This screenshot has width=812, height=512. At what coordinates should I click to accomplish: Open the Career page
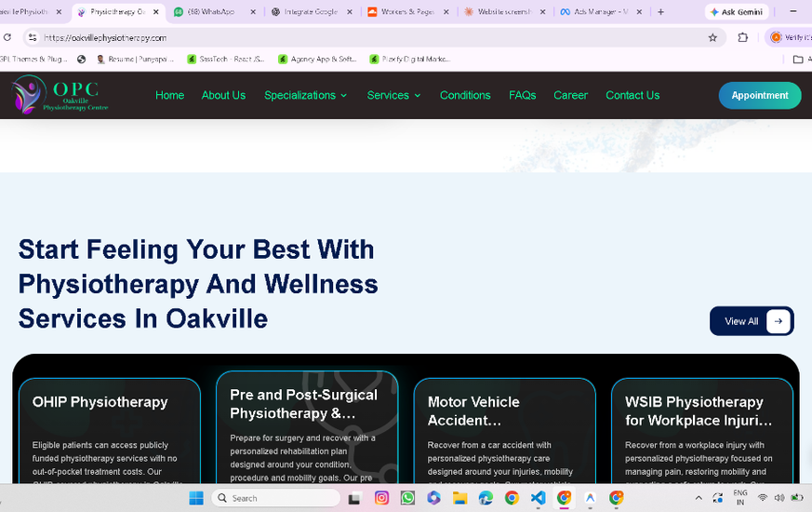coord(571,95)
